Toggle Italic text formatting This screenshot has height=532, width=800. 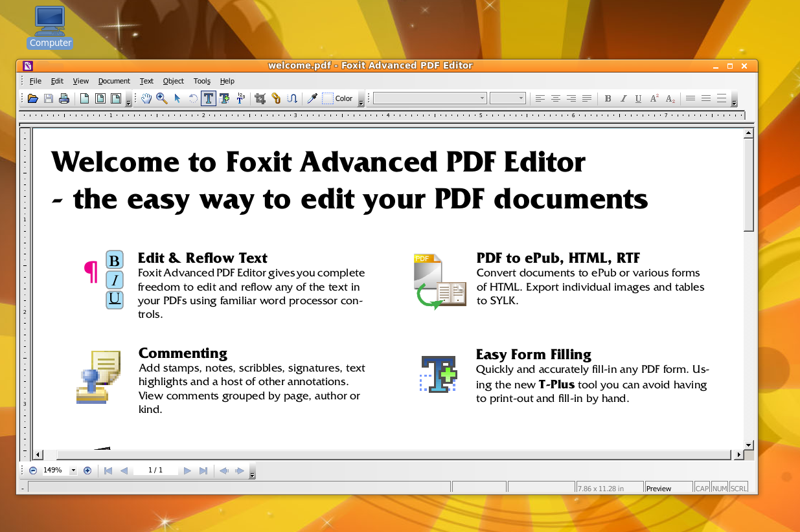[623, 98]
